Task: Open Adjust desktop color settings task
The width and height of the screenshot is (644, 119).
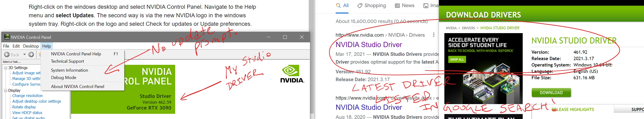Action: (37, 101)
